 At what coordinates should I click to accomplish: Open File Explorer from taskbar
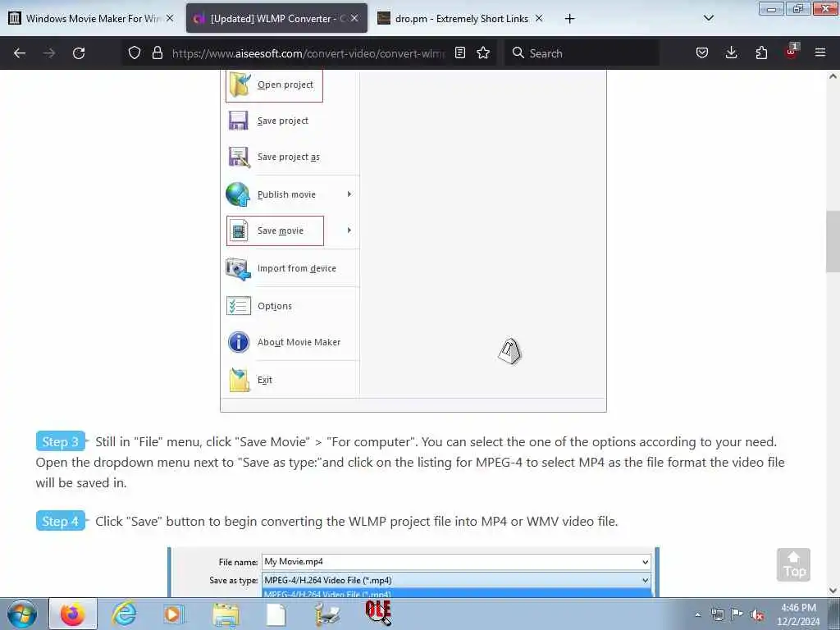coord(226,614)
